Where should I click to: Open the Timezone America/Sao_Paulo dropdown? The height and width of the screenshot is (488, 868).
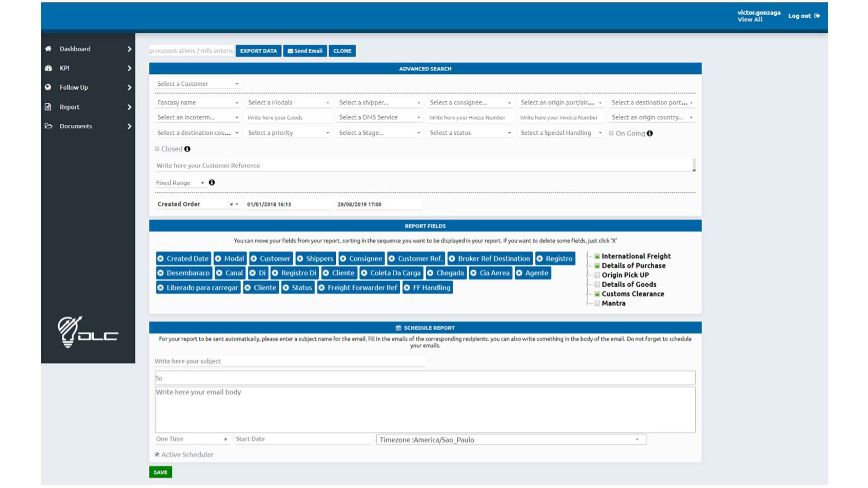511,440
